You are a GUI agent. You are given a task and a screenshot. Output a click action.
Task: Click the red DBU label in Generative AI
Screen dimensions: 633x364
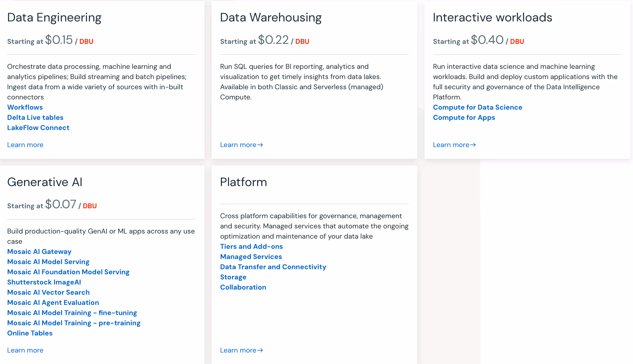[x=90, y=206]
